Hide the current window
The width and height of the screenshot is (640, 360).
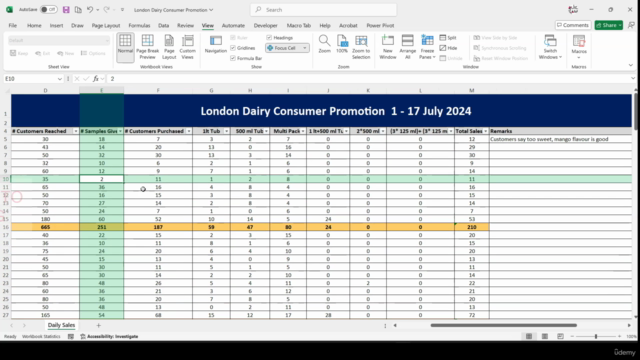448,48
